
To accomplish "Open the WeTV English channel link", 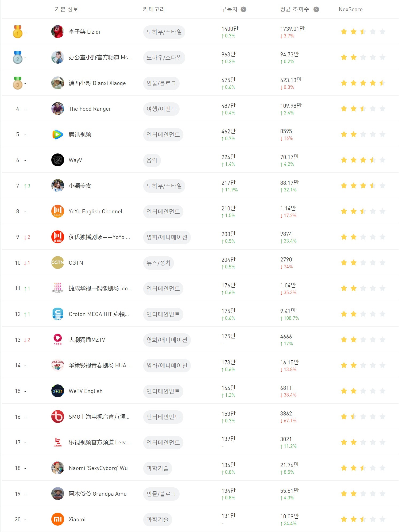I will pos(86,391).
